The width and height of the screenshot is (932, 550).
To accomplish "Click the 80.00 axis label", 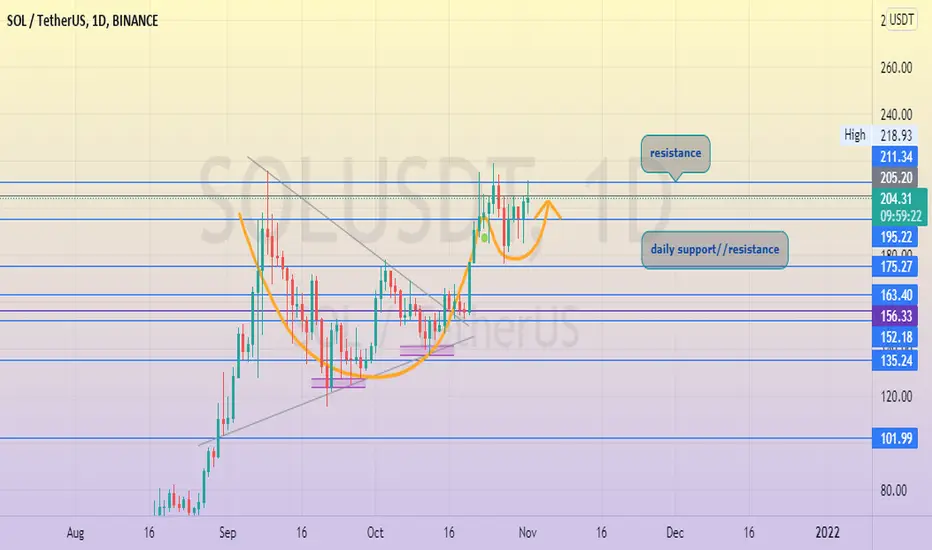I will tap(893, 491).
